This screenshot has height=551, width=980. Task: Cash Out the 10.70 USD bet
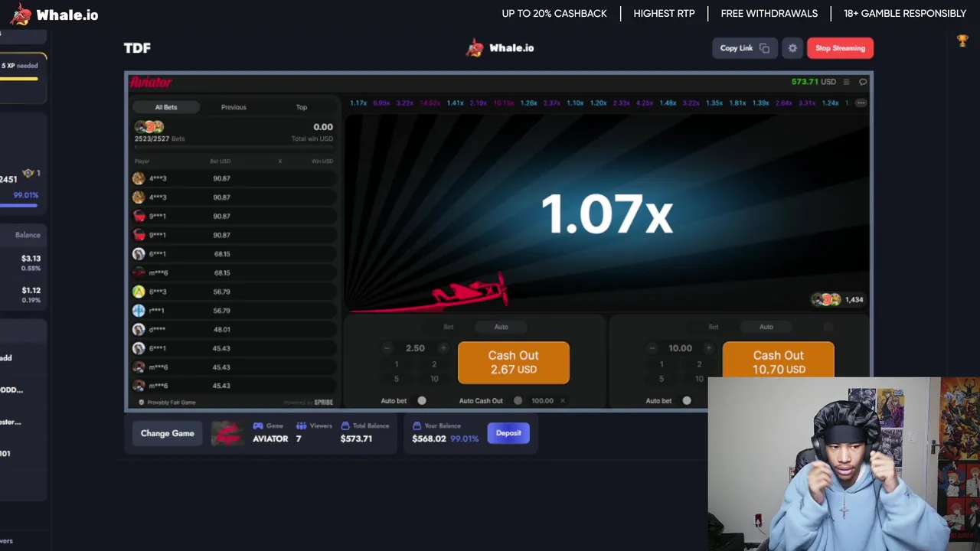tap(778, 360)
